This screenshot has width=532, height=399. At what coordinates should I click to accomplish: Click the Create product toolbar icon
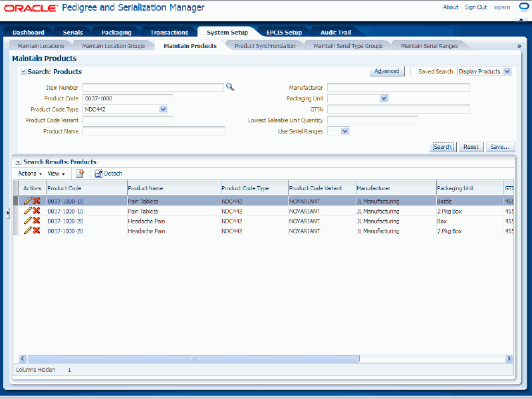click(80, 174)
